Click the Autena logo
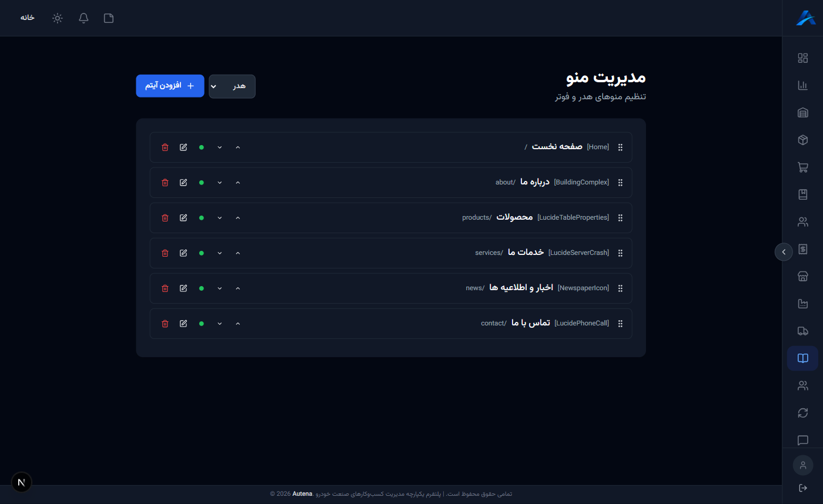The height and width of the screenshot is (504, 823). click(x=805, y=18)
